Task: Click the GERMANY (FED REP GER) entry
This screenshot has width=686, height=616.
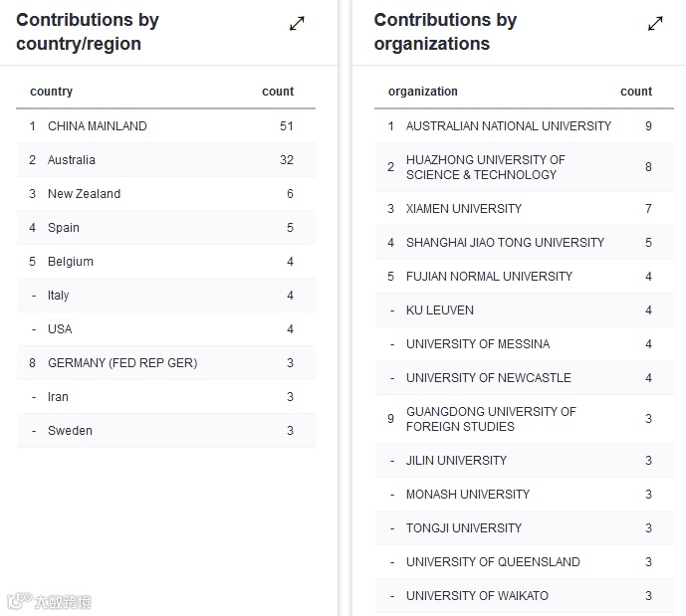Action: point(122,363)
